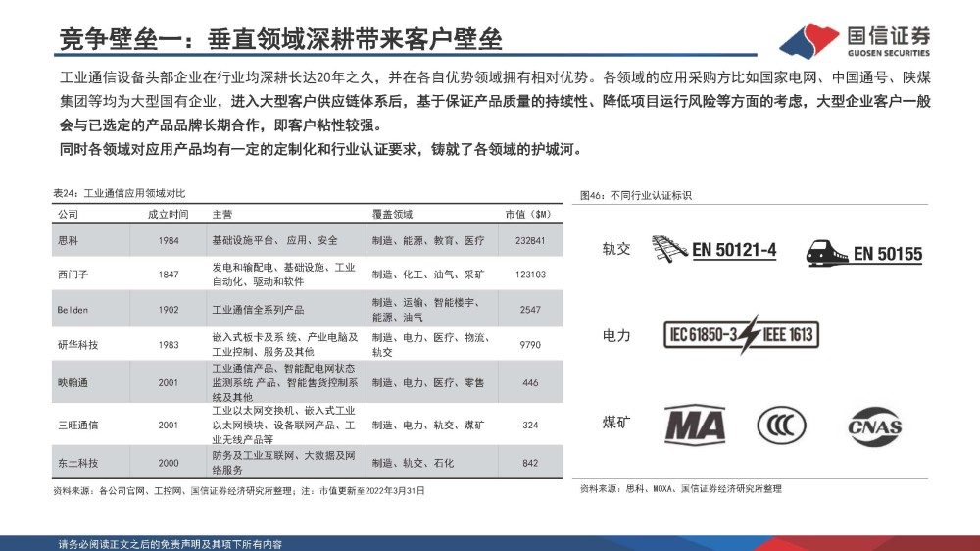Click the EN 50121-4 railway track icon

(669, 249)
